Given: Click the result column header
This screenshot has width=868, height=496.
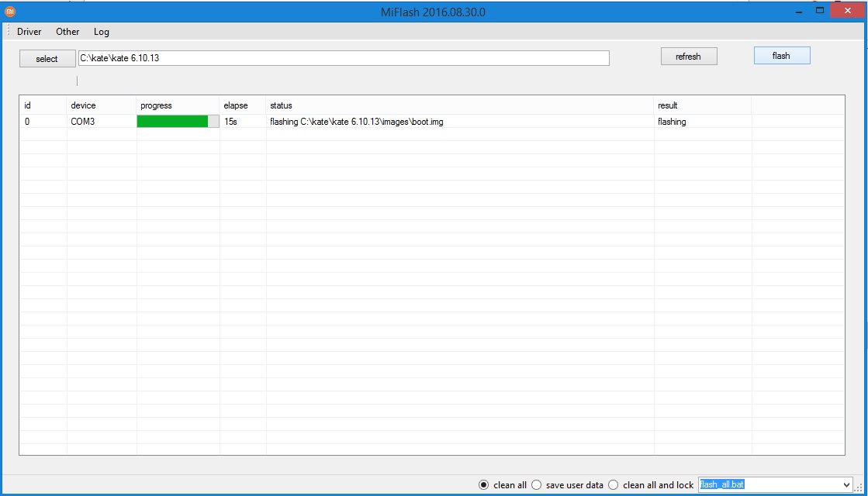Looking at the screenshot, I should pos(703,105).
